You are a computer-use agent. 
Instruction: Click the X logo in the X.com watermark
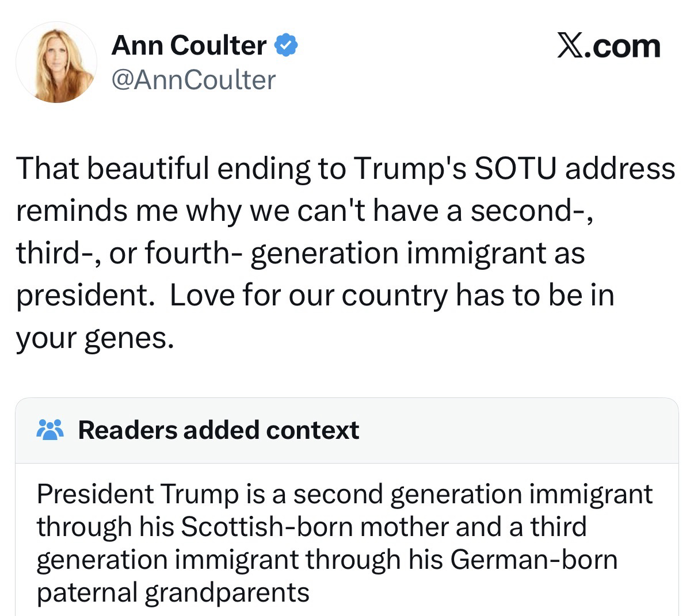[570, 45]
